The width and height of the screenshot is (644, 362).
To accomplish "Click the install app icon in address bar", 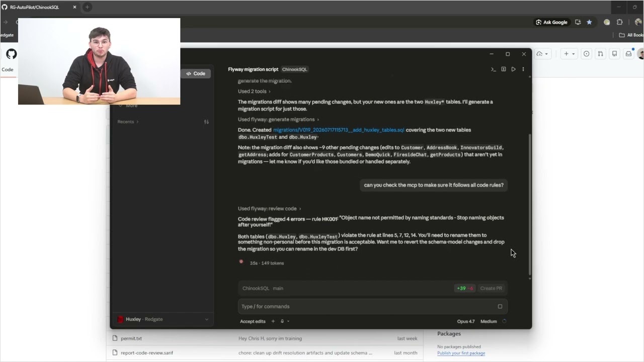I will click(x=578, y=22).
